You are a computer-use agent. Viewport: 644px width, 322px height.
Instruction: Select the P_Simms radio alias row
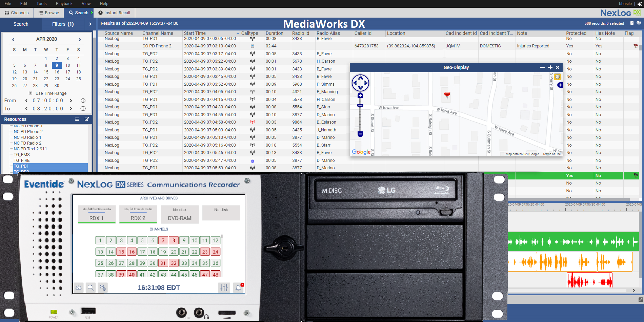325,84
